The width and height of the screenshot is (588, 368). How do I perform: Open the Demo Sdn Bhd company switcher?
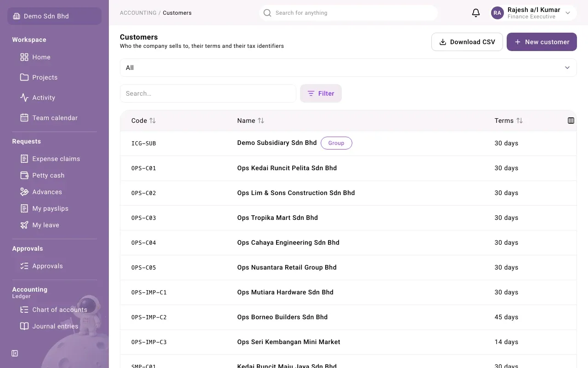pyautogui.click(x=54, y=16)
